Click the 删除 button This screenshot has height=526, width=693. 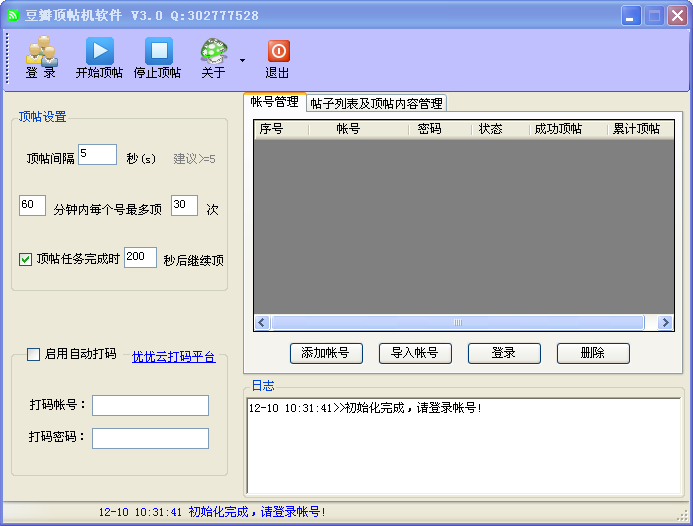593,353
